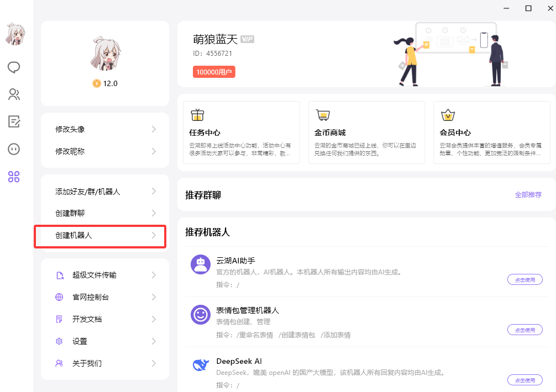
Task: Click the shopping cart icon in 金币商城
Action: point(323,115)
